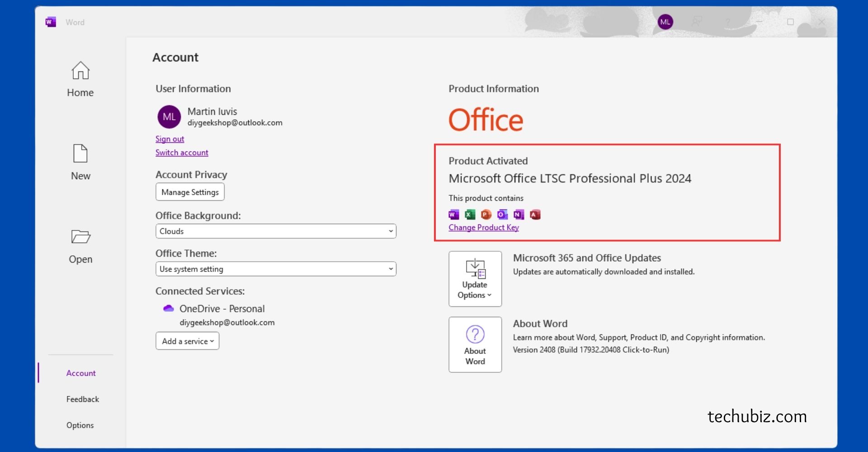The width and height of the screenshot is (868, 452).
Task: Open Update Options menu button
Action: point(475,279)
